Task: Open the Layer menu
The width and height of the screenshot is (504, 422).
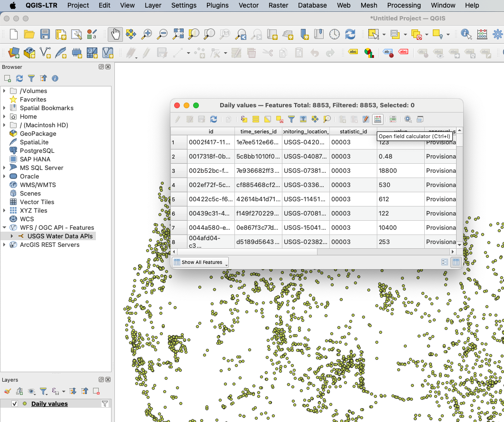Action: click(153, 6)
